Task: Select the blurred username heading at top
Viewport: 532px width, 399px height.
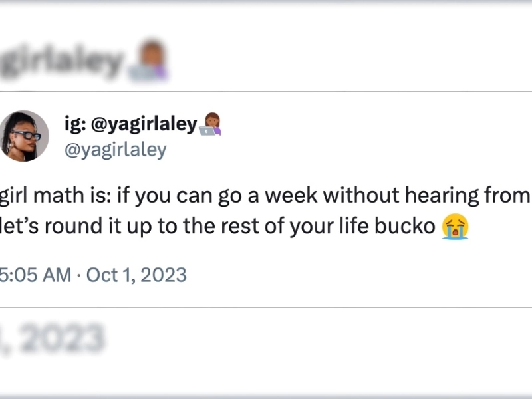Action: click(x=63, y=63)
